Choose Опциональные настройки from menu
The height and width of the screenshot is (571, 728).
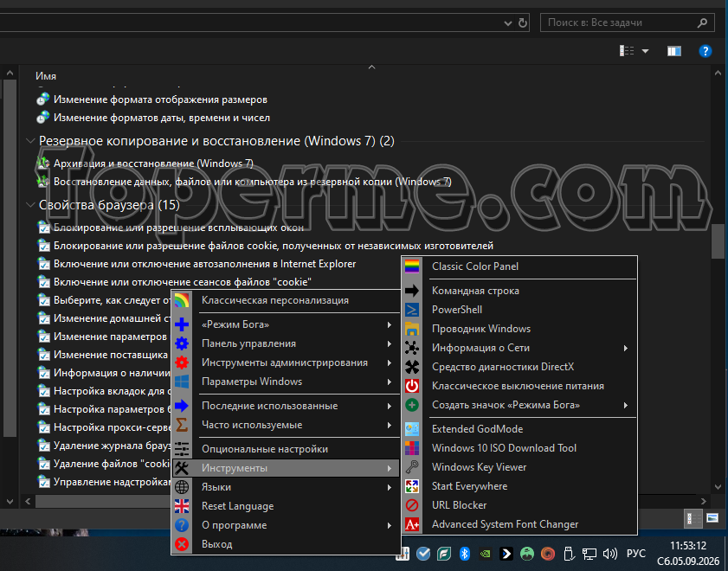tap(286, 449)
